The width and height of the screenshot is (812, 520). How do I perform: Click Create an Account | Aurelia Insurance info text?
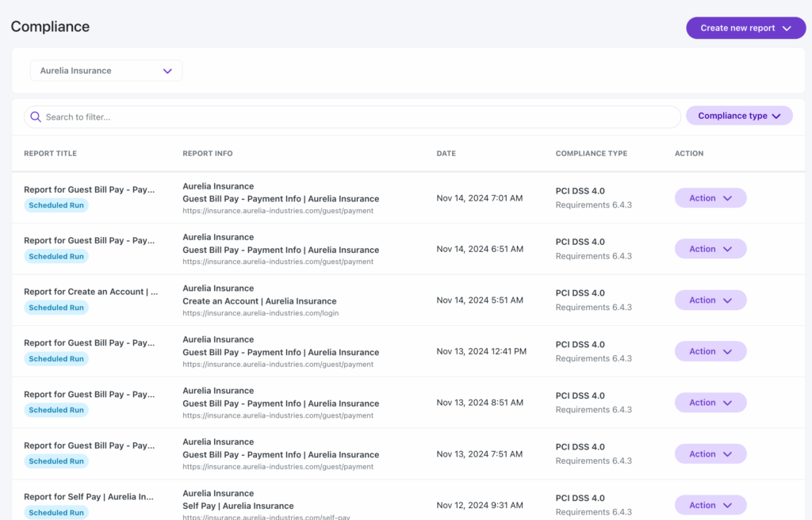pos(259,301)
